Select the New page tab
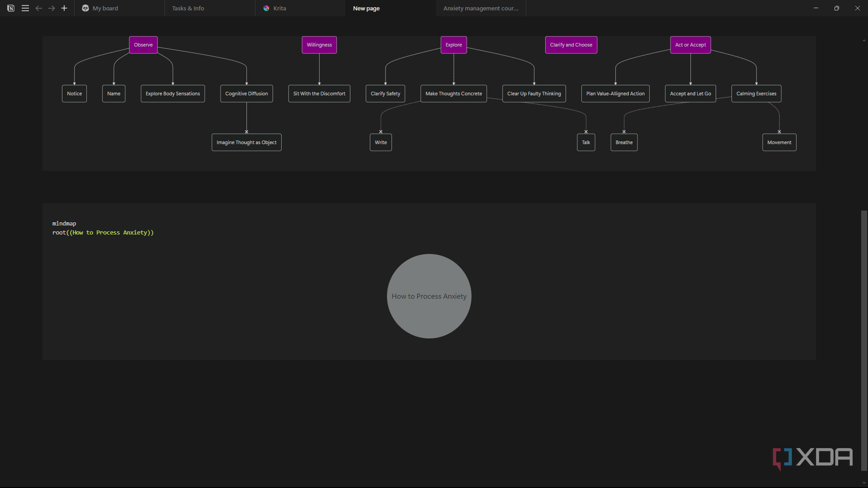868x488 pixels. pyautogui.click(x=391, y=8)
